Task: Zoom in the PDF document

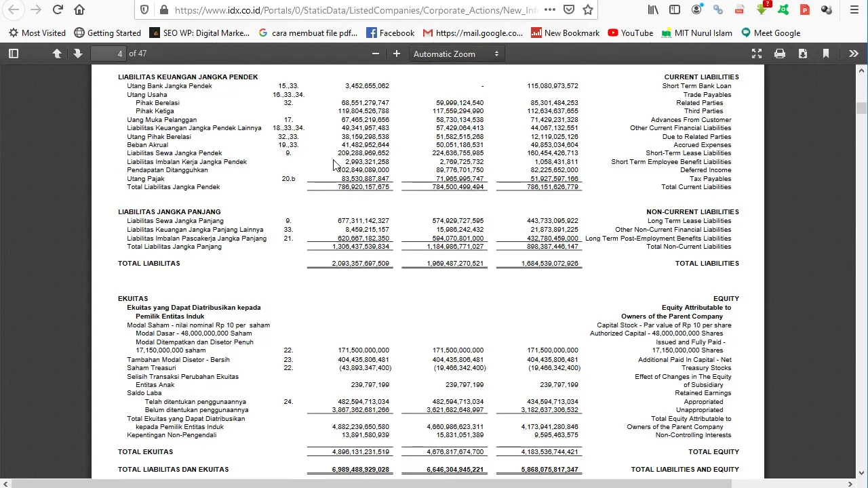Action: point(397,54)
